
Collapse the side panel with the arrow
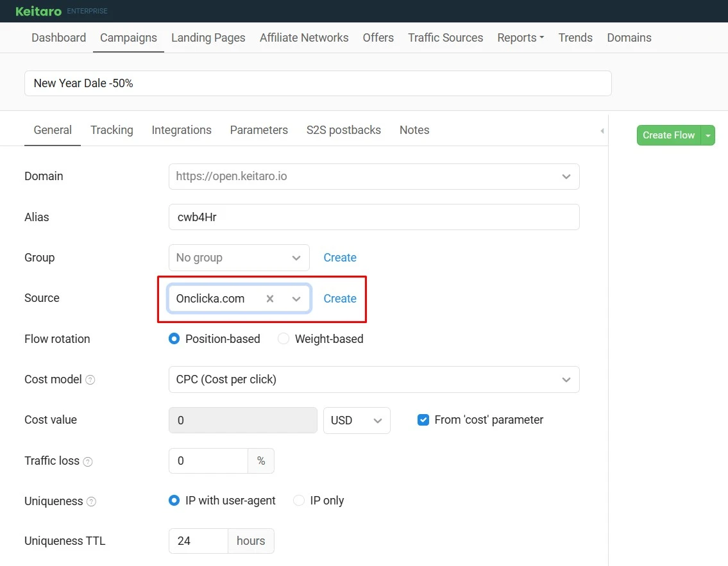602,131
